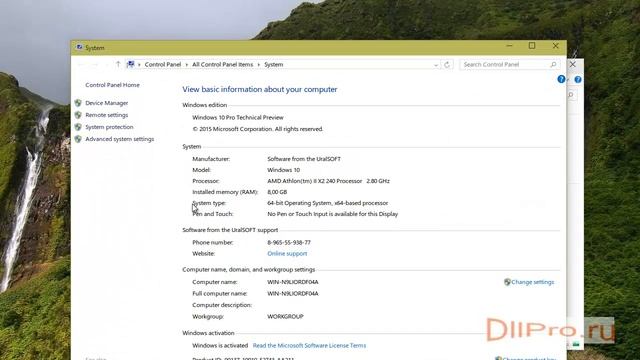
Task: Open Advanced system settings
Action: [120, 139]
